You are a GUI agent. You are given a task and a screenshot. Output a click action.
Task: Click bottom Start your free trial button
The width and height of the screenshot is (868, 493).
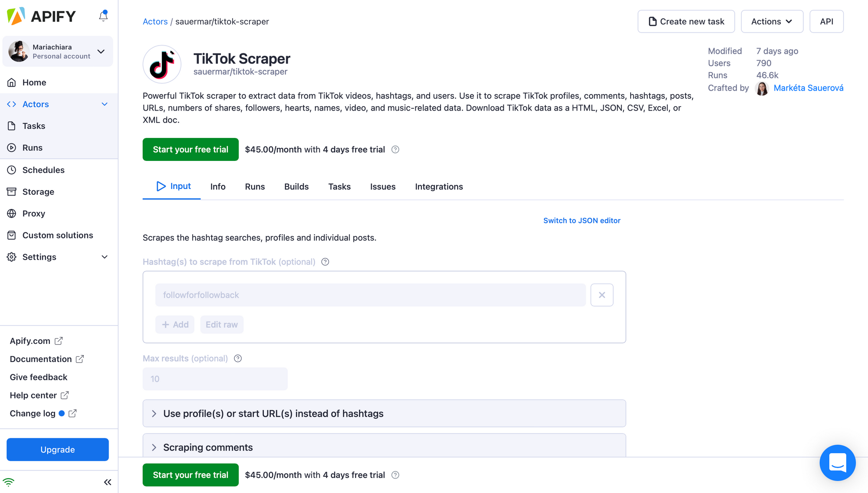click(191, 475)
